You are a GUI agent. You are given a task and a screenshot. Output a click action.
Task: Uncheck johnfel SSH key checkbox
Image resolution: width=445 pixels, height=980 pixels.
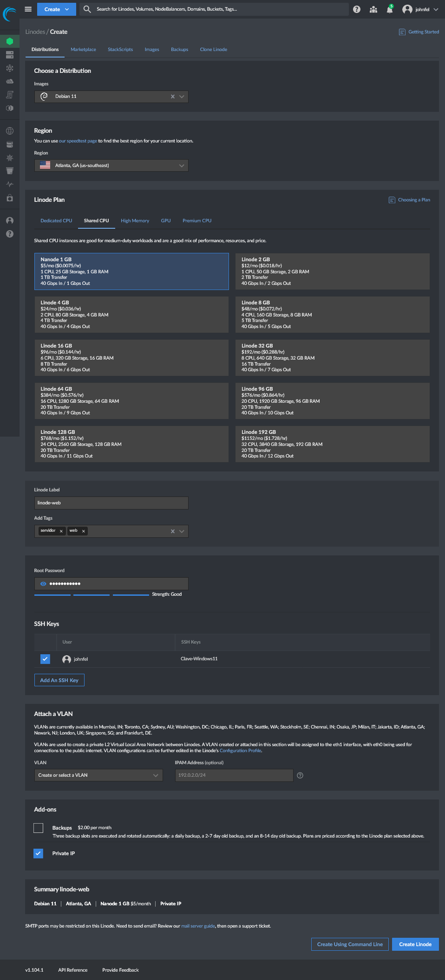45,659
